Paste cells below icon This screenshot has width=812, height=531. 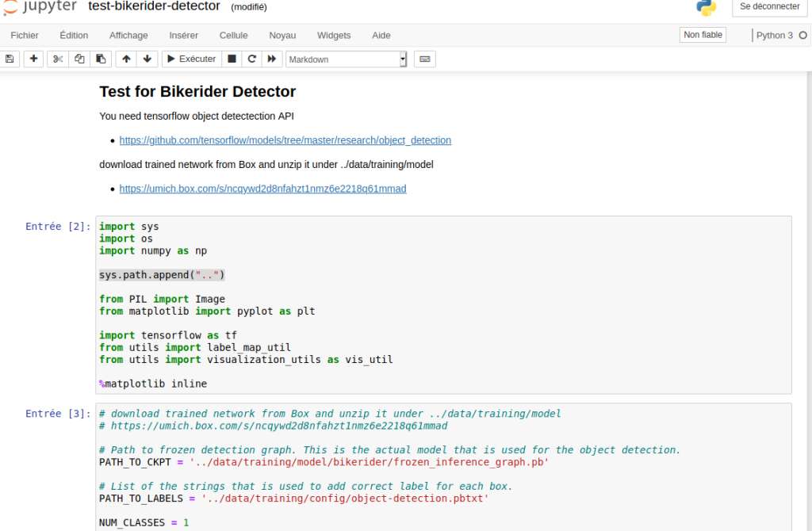[x=100, y=59]
